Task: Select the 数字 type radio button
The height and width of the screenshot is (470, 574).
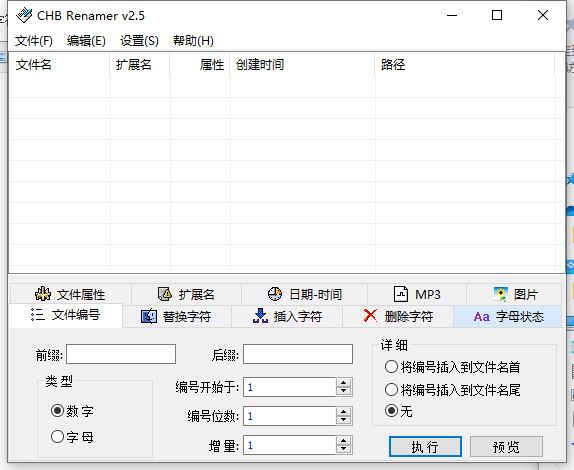Action: point(57,411)
